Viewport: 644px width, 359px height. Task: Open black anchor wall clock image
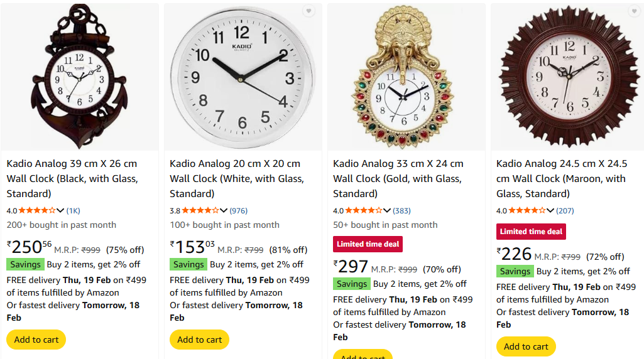[80, 77]
